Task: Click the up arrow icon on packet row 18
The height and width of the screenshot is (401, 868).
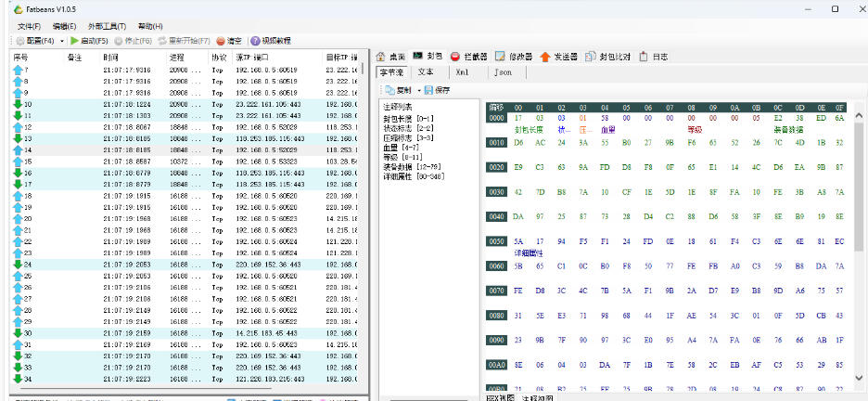Action: coord(18,196)
